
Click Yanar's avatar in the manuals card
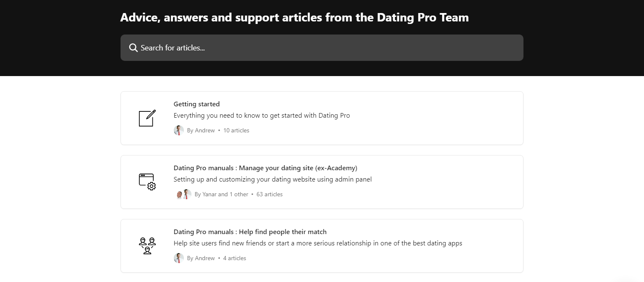click(179, 195)
